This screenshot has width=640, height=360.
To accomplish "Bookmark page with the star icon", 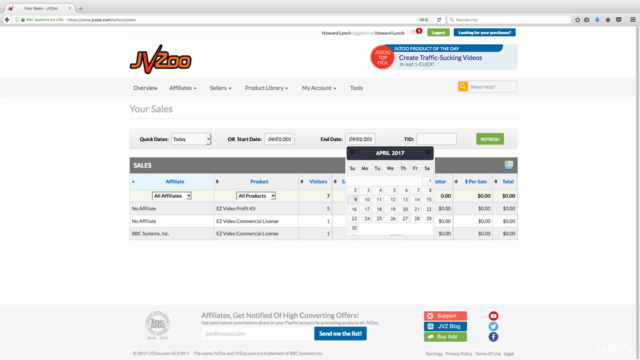I will click(577, 20).
